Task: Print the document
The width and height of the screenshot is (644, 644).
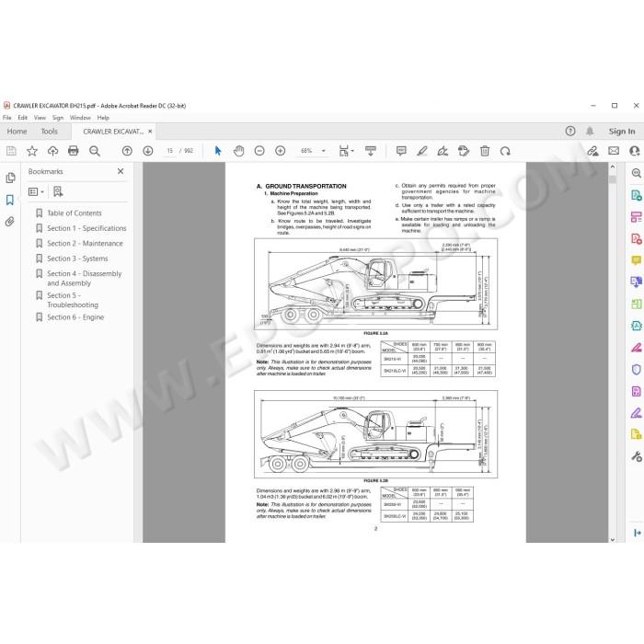Action: point(74,151)
